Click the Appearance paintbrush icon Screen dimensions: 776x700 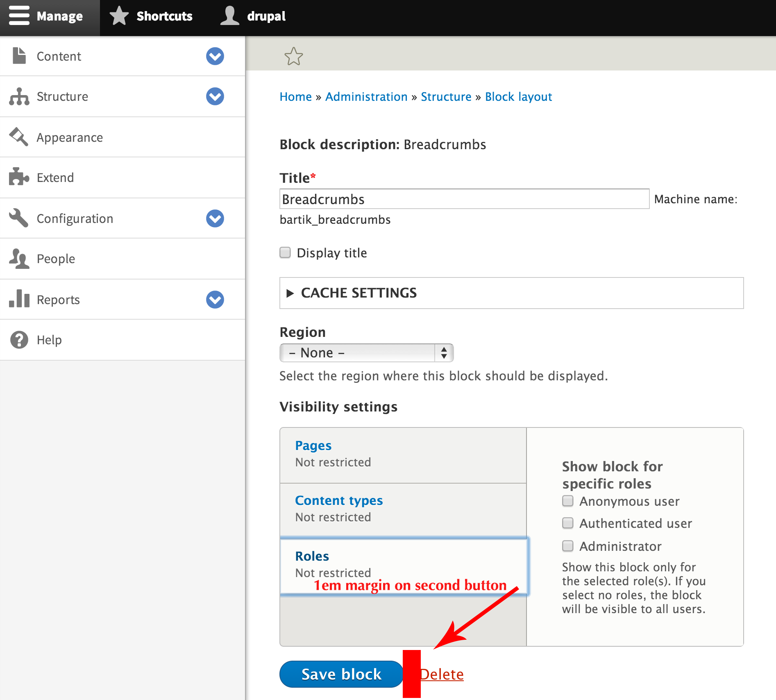(x=19, y=137)
